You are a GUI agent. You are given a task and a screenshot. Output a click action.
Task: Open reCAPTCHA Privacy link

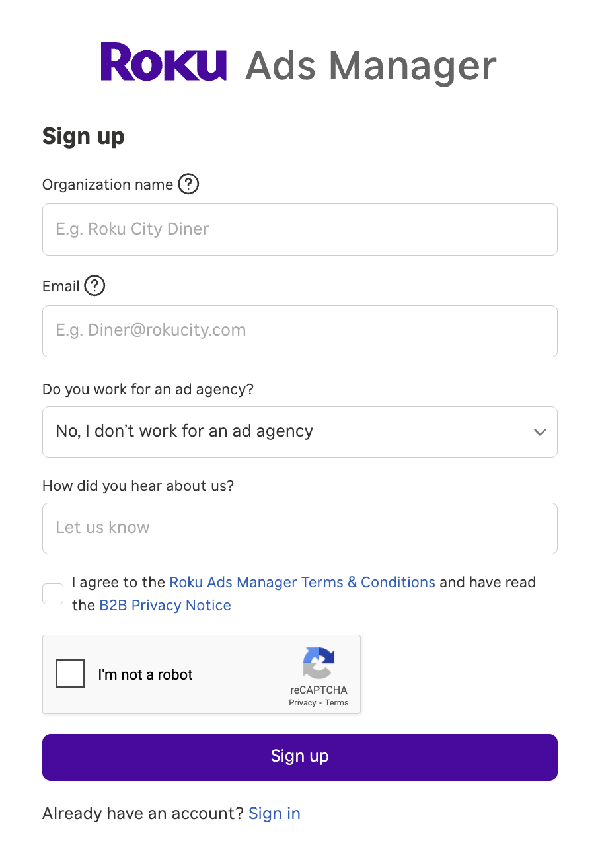pos(301,703)
